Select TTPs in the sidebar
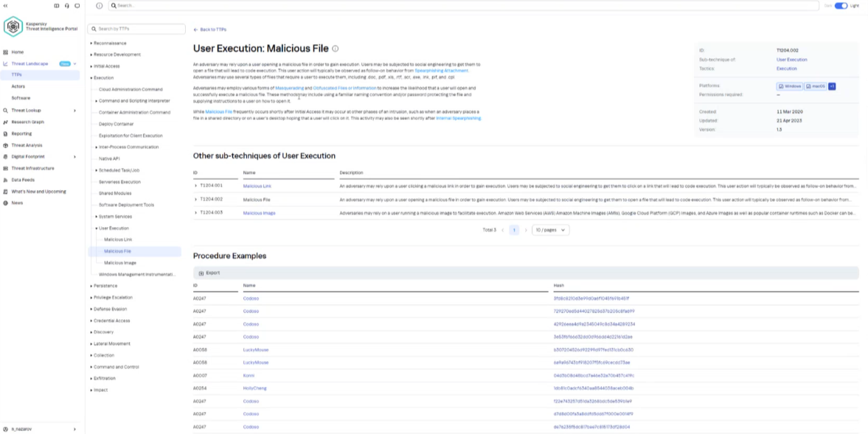 pos(17,74)
